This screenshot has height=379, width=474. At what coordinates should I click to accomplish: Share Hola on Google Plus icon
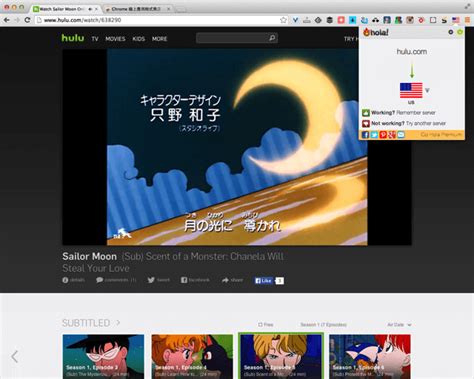[392, 135]
